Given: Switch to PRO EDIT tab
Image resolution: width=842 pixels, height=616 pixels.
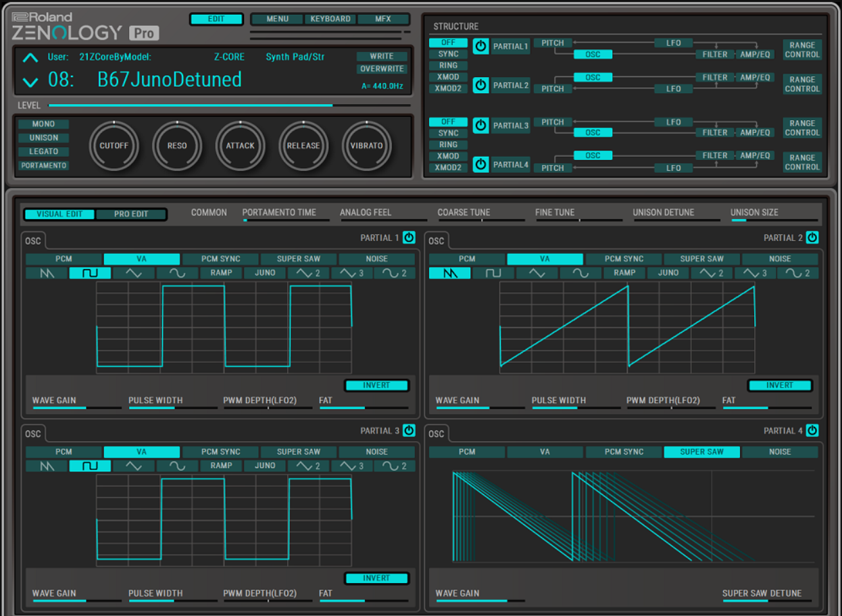Looking at the screenshot, I should point(131,214).
